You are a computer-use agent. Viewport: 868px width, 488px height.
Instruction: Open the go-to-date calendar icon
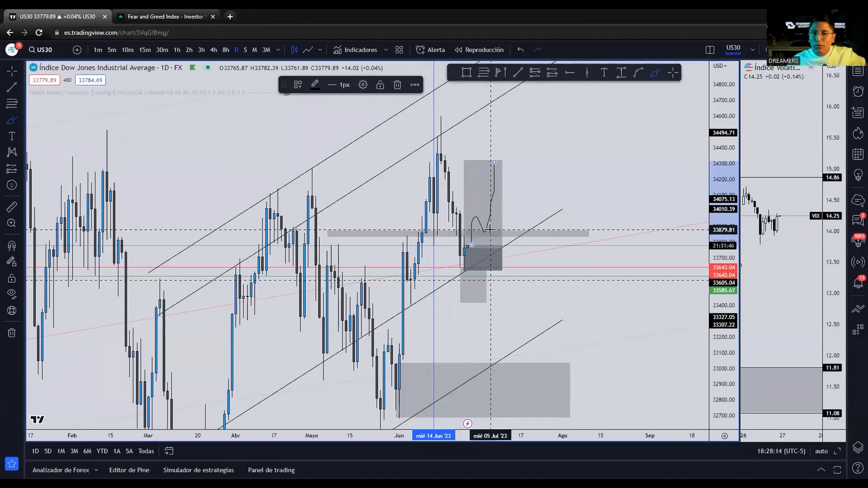point(169,451)
